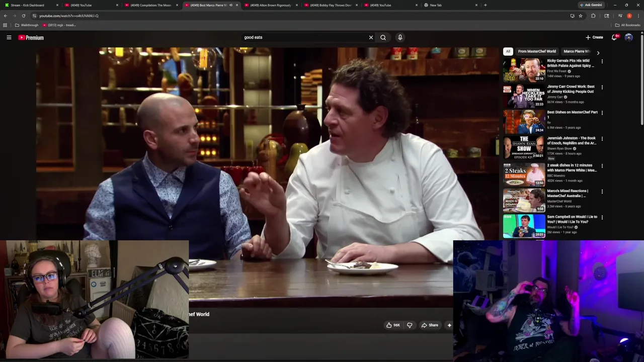Bookmark this page with the star icon
Image resolution: width=644 pixels, height=362 pixels.
[x=581, y=16]
